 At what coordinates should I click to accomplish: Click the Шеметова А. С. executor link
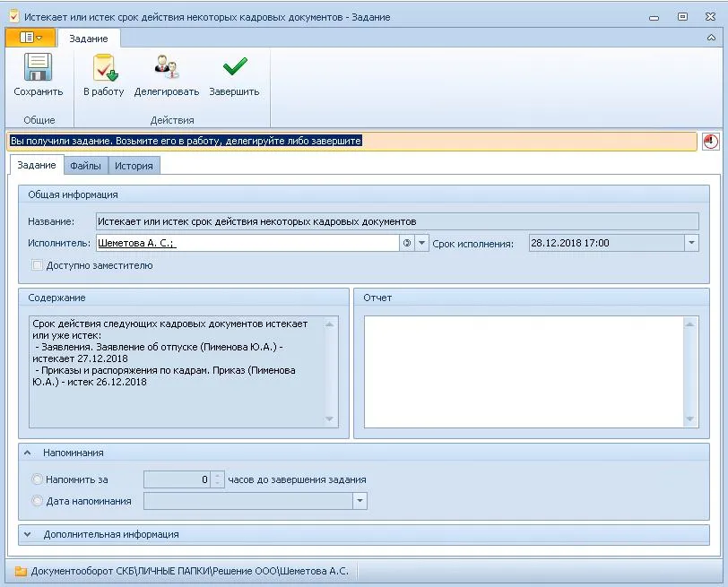pyautogui.click(x=135, y=243)
